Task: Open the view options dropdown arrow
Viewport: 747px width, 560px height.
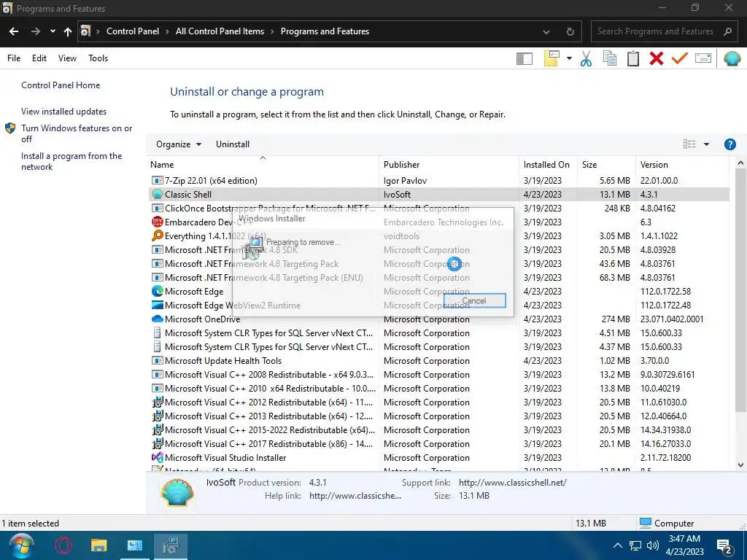Action: [x=706, y=144]
